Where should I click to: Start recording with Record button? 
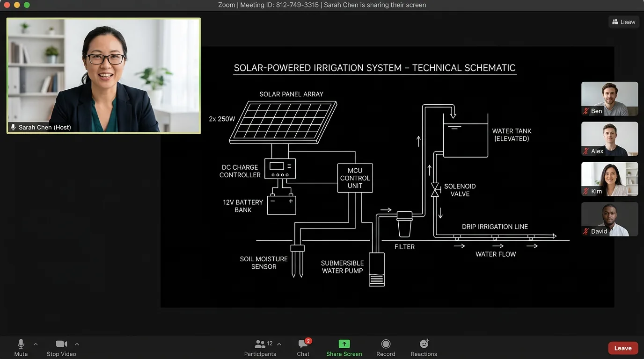click(x=386, y=348)
